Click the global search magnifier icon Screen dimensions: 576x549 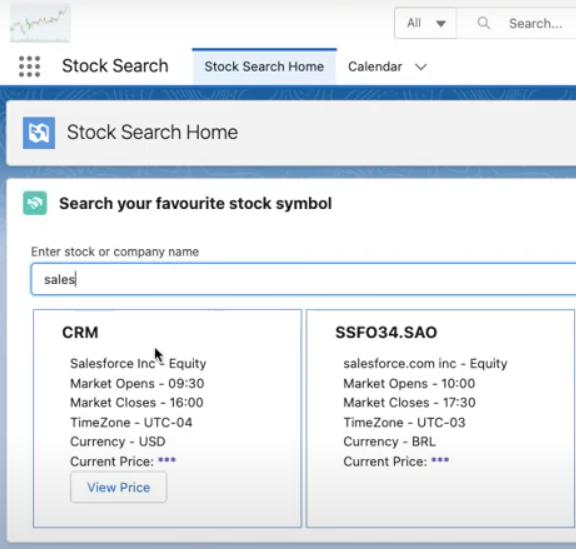(483, 23)
